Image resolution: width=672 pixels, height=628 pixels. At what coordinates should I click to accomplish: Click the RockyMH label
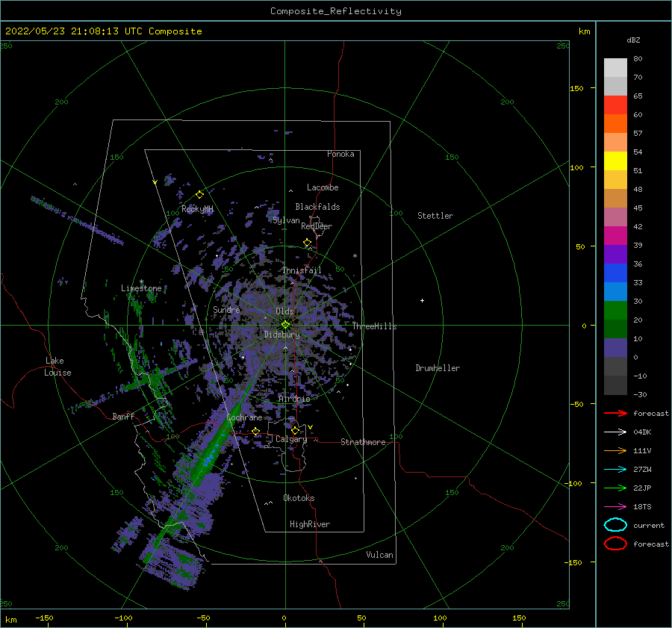pyautogui.click(x=197, y=209)
